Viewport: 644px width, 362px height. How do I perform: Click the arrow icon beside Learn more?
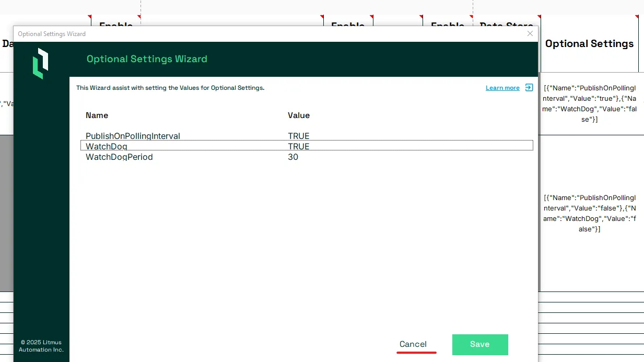tap(529, 88)
